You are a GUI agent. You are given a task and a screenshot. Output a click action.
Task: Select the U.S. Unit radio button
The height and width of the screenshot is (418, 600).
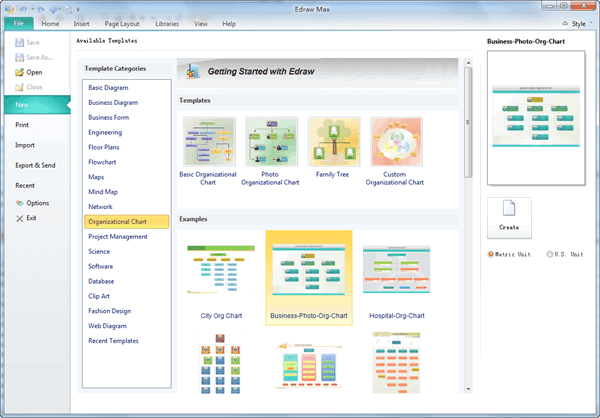(549, 254)
